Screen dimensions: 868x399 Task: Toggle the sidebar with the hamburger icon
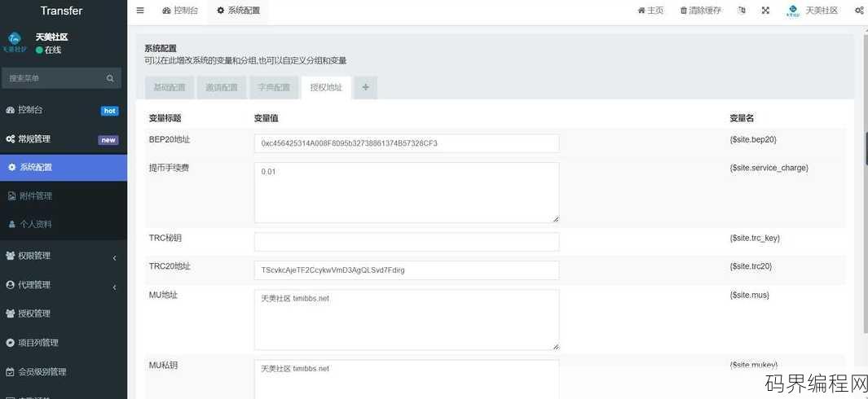click(140, 11)
